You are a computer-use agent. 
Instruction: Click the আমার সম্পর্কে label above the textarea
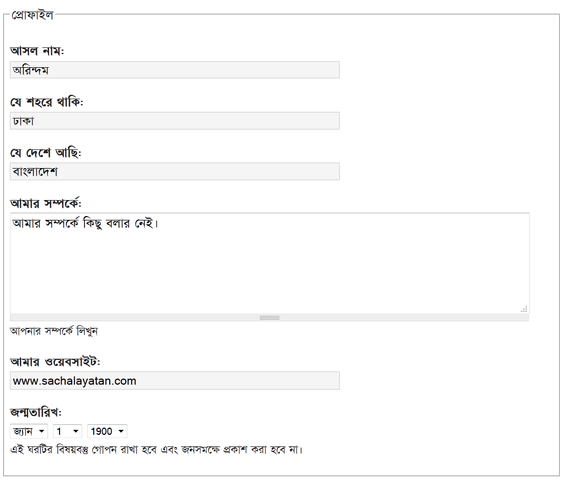tap(46, 203)
